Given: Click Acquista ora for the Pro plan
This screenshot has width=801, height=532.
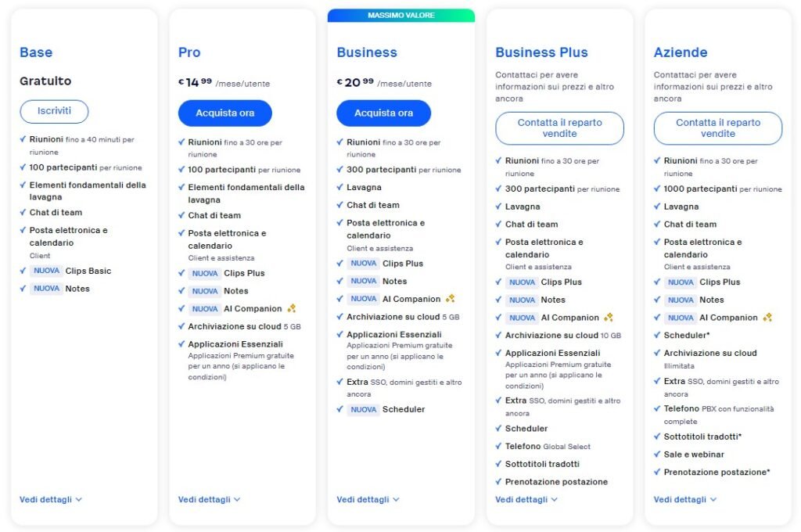Looking at the screenshot, I should (224, 113).
